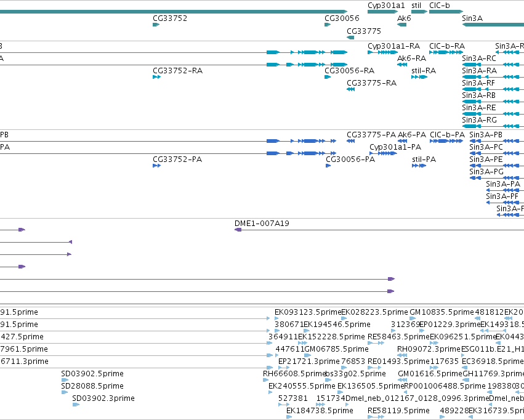This screenshot has height=420, width=524.
Task: Click the GM10835.5prime EST
Action: tap(413, 318)
